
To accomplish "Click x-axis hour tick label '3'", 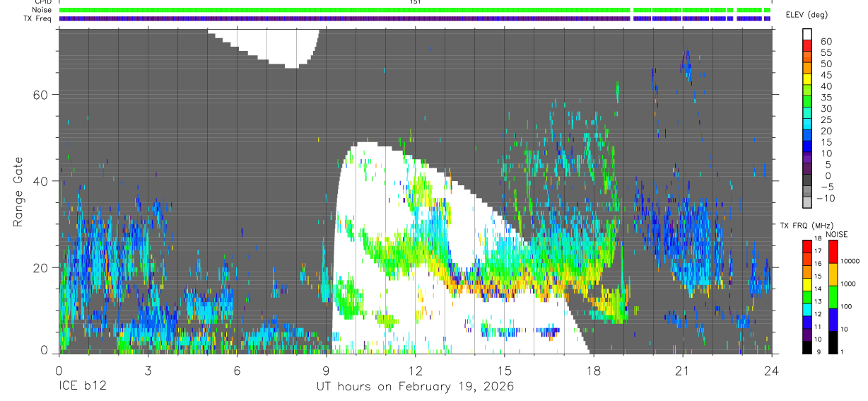I will [148, 370].
